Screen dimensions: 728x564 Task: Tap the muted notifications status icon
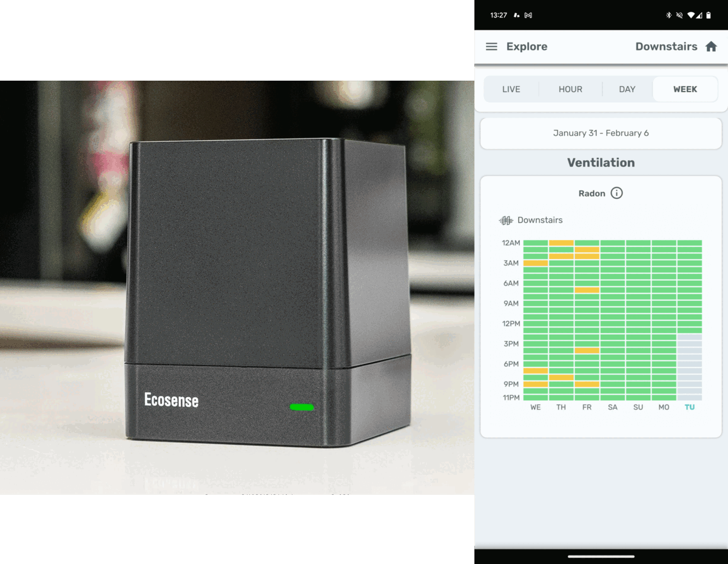click(x=679, y=15)
